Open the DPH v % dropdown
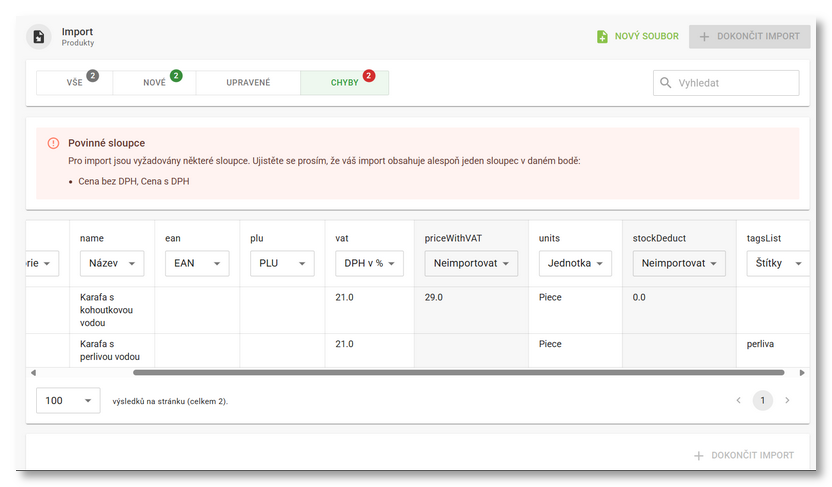The width and height of the screenshot is (832, 487). click(x=369, y=264)
